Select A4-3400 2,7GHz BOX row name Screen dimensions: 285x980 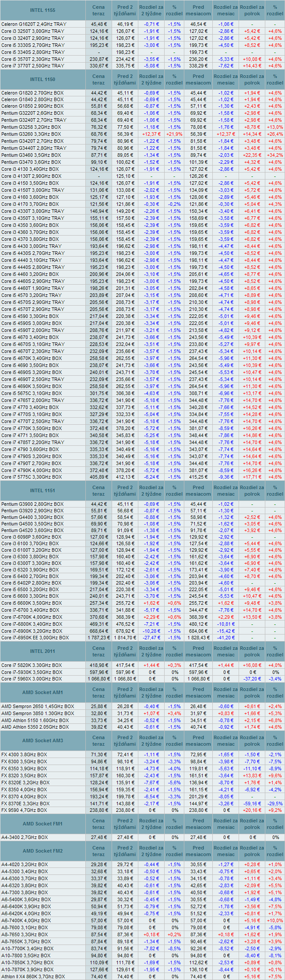(x=25, y=837)
